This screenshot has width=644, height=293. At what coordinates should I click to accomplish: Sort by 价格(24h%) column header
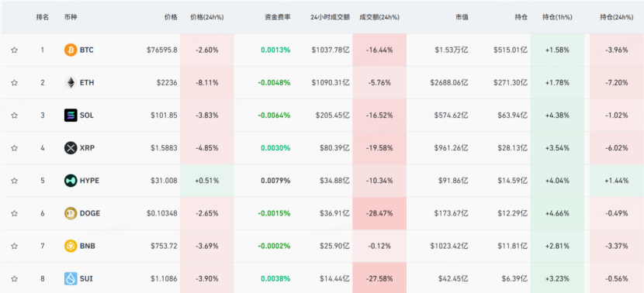pos(207,17)
